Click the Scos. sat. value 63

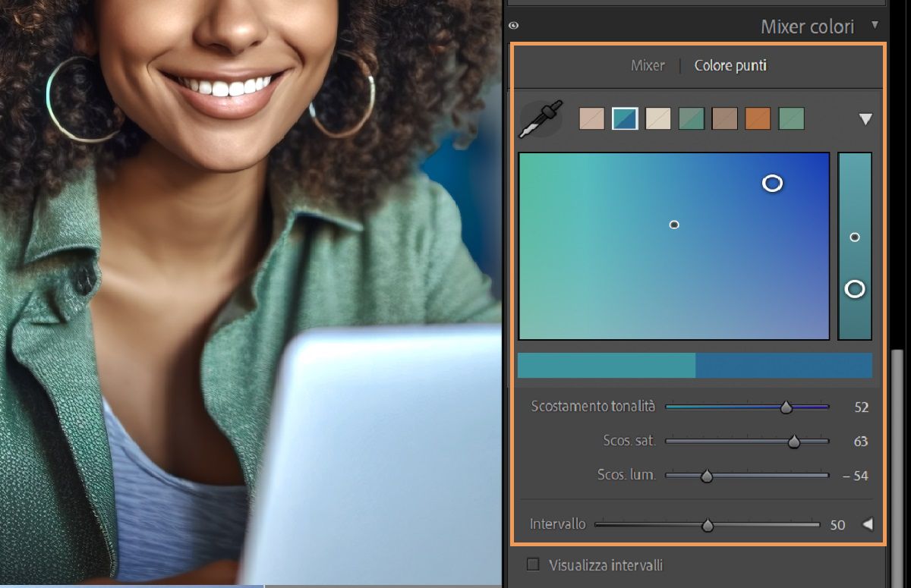[x=861, y=442]
